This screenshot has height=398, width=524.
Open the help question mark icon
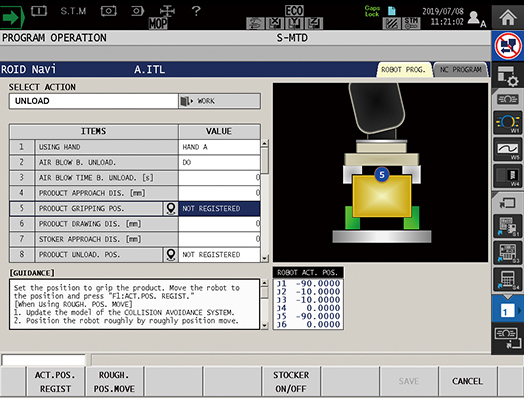click(x=196, y=11)
